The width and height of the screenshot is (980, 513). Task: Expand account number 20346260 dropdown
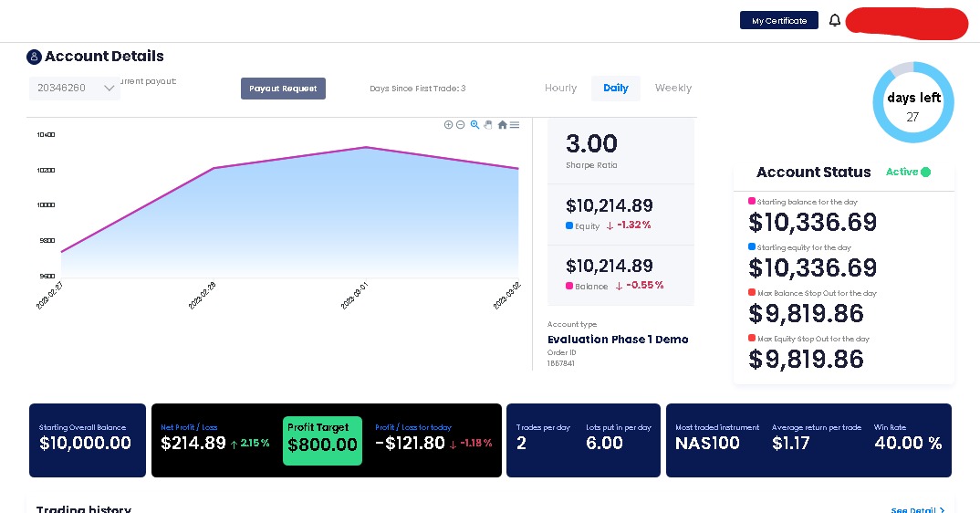(x=75, y=89)
